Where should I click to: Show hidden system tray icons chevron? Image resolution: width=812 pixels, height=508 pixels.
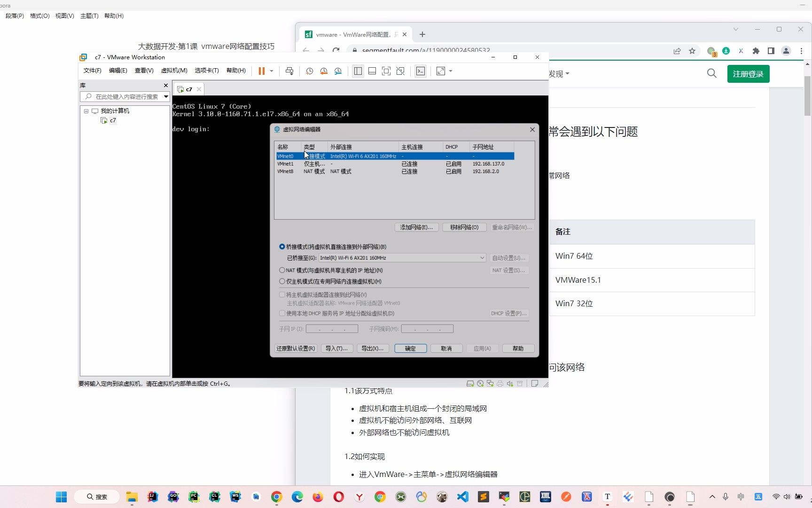(x=712, y=497)
